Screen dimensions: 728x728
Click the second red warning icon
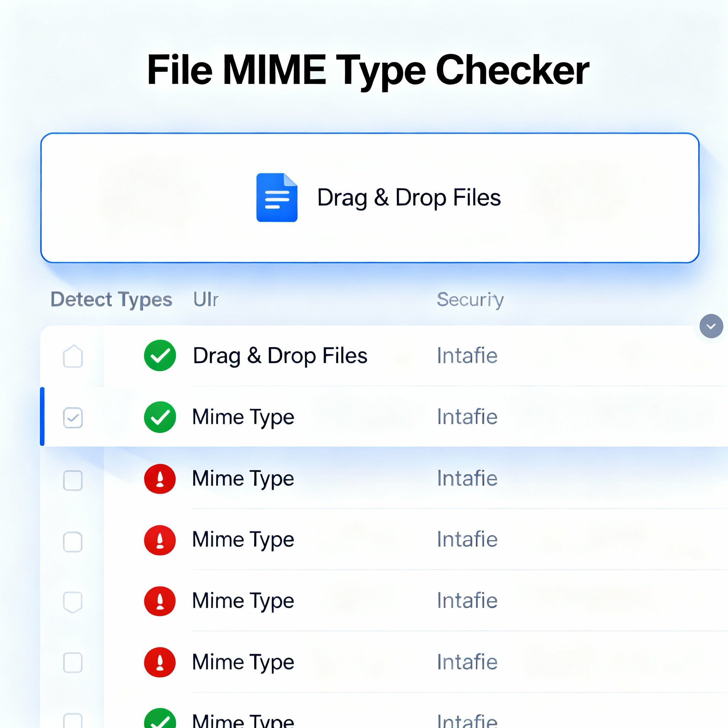tap(160, 540)
